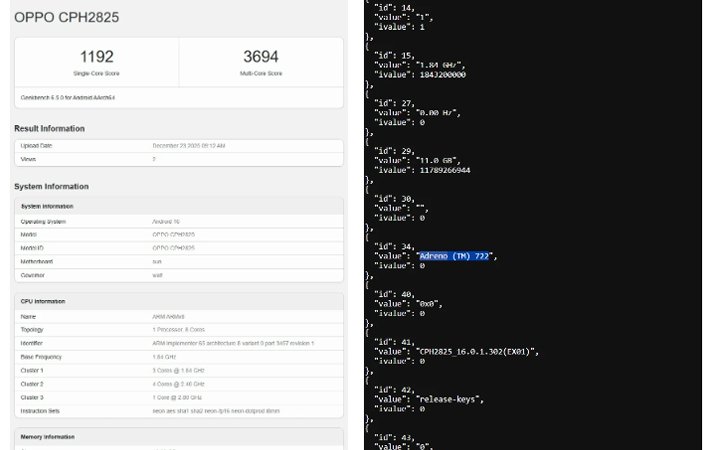Click the Base Frequency row

point(178,356)
